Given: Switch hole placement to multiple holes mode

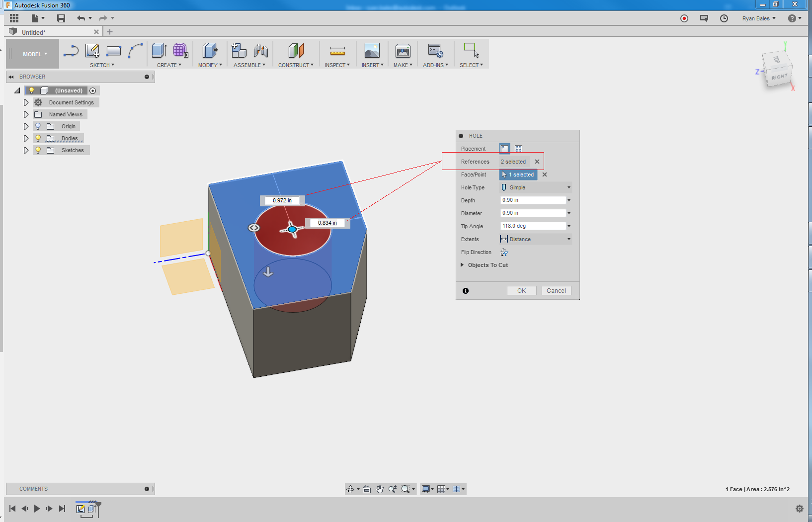Looking at the screenshot, I should tap(518, 148).
